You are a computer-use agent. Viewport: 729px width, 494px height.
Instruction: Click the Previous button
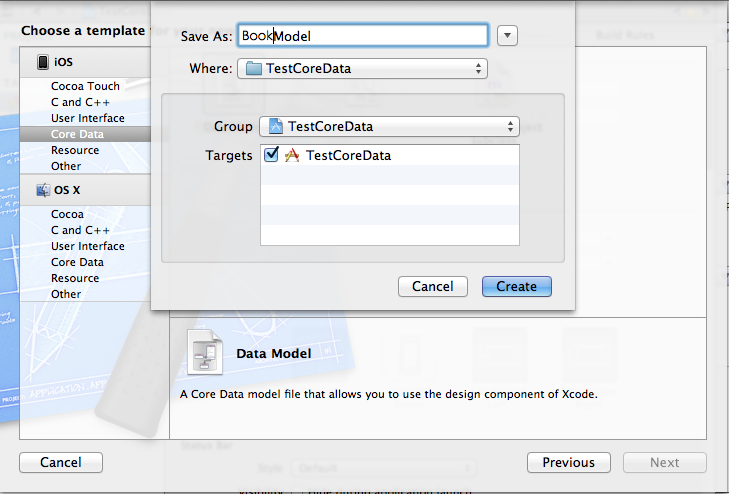[569, 462]
